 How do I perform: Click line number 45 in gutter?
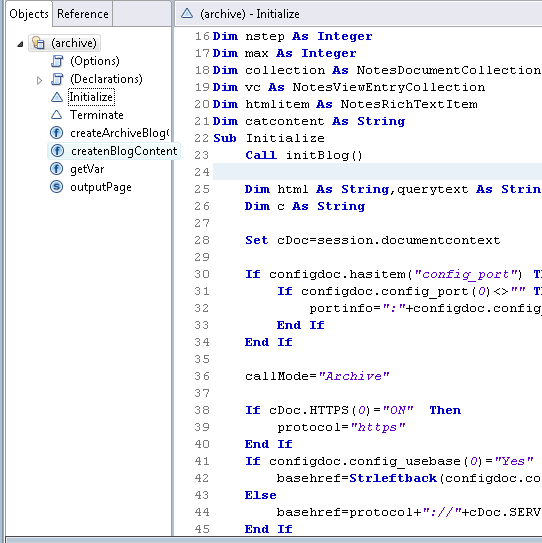tap(202, 529)
